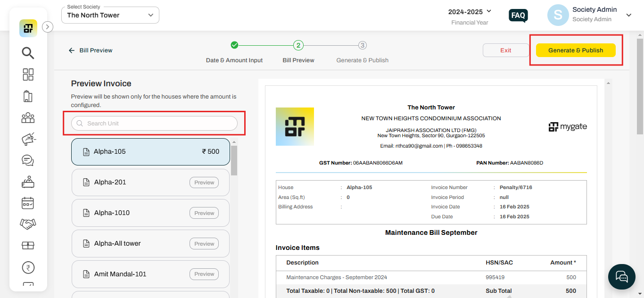Preview the invoice for Alpha-201
Image resolution: width=644 pixels, height=298 pixels.
pyautogui.click(x=204, y=182)
